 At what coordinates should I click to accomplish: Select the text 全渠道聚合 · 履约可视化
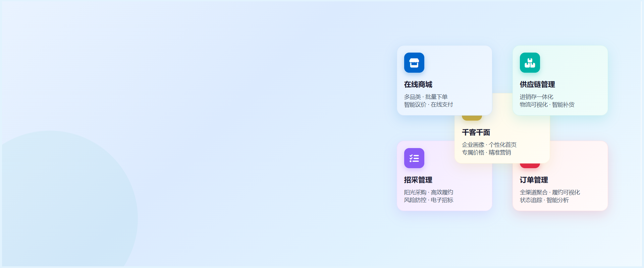(550, 192)
